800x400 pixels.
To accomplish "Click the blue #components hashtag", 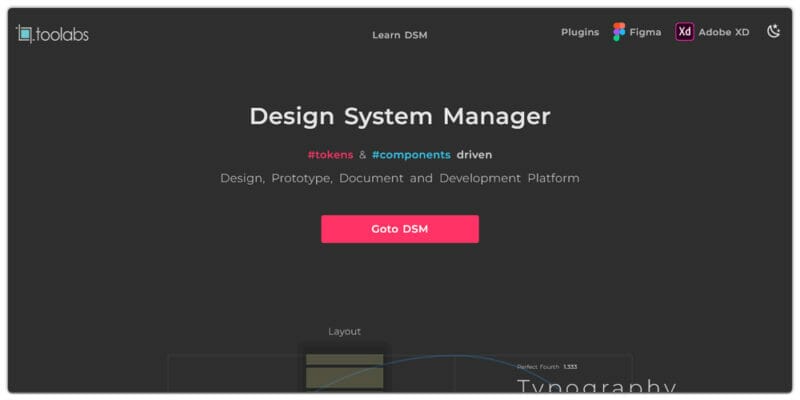I will 411,155.
